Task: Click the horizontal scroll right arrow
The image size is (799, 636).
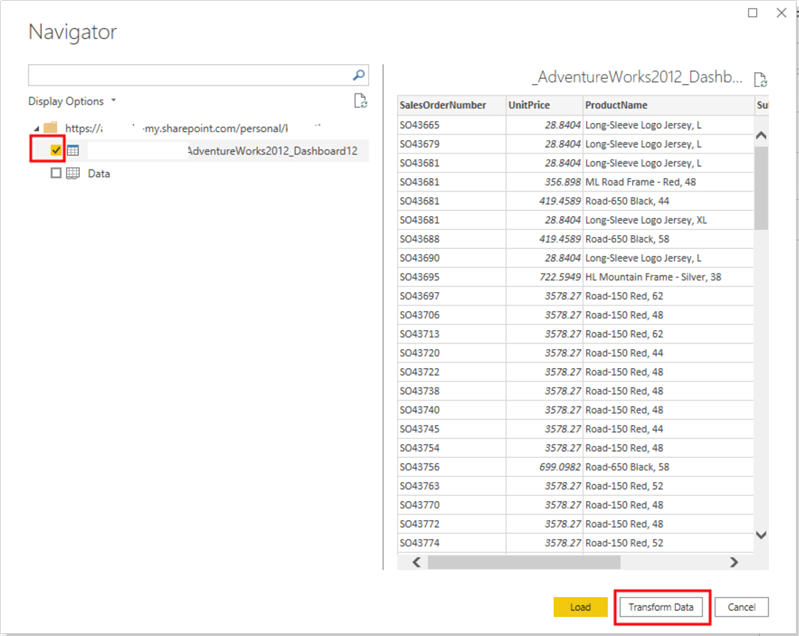Action: coord(734,563)
